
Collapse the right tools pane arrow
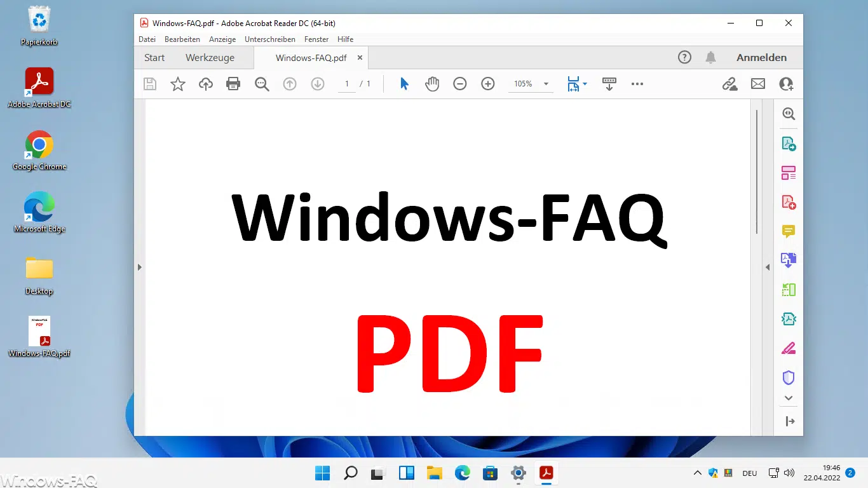768,268
